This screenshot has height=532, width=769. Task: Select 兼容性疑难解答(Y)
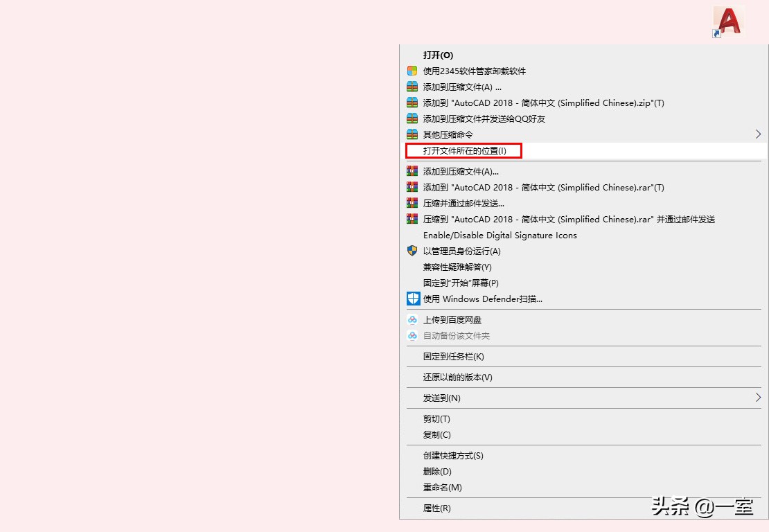click(456, 267)
